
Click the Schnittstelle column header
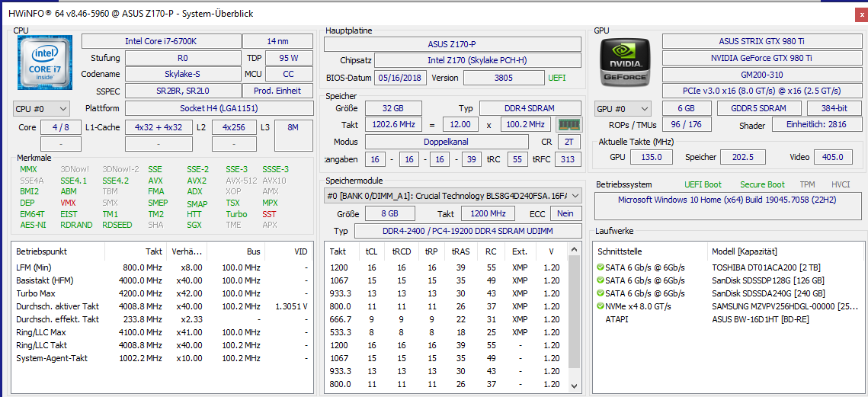[651, 251]
